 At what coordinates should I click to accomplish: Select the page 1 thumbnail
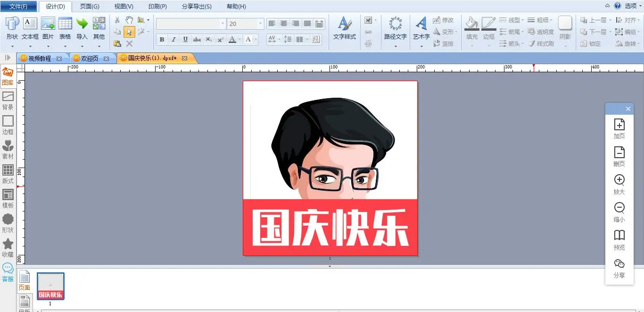tap(50, 286)
